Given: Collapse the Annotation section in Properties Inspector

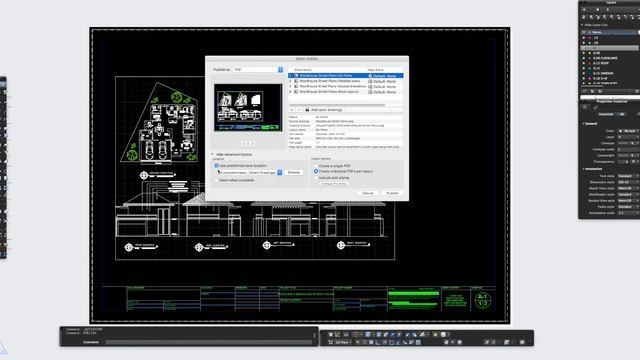Looking at the screenshot, I should click(583, 169).
